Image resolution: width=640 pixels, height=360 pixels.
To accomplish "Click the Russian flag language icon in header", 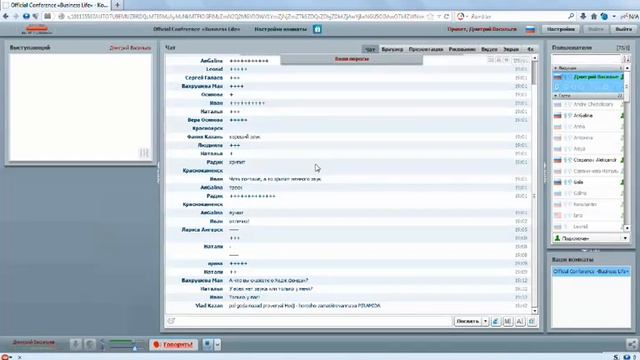I will 530,29.
